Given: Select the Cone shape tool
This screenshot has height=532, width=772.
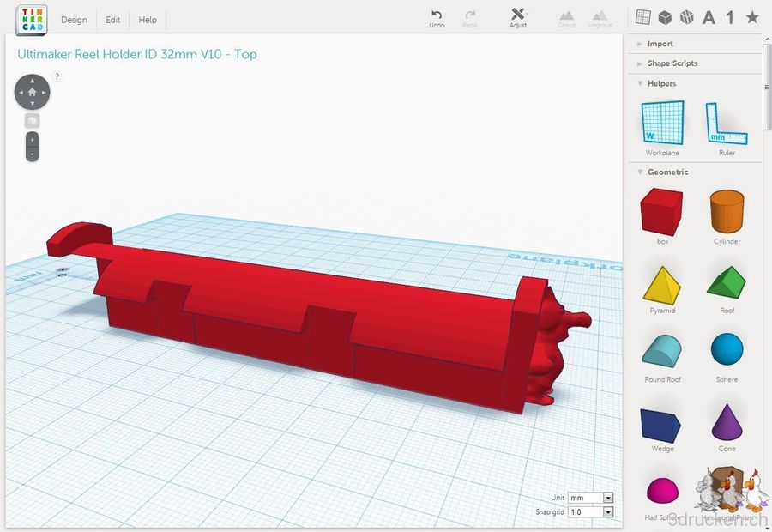Looking at the screenshot, I should point(727,422).
